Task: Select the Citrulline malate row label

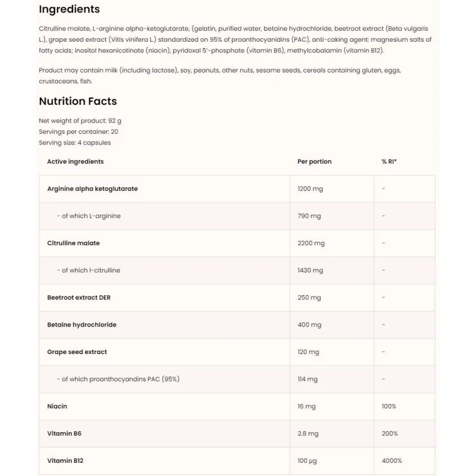Action: tap(73, 243)
